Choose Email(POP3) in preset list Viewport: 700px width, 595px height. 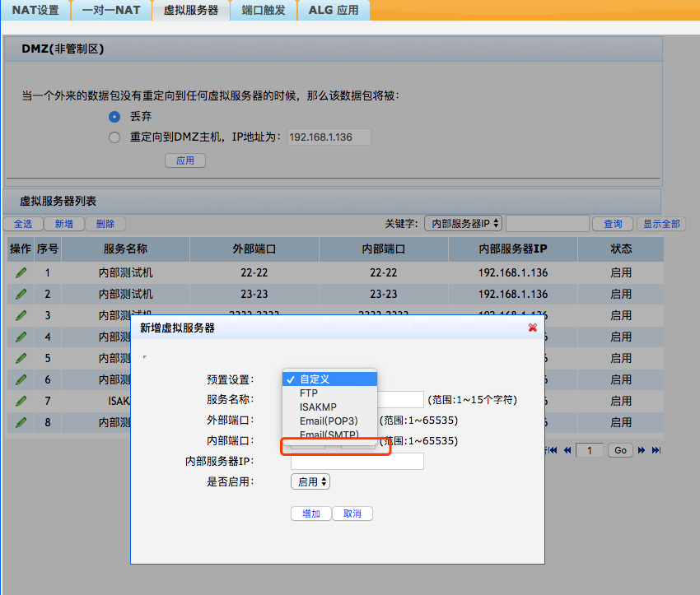[x=330, y=421]
